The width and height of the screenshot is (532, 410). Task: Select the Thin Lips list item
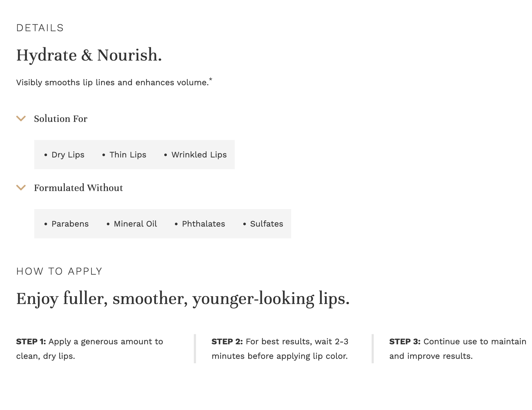click(x=128, y=155)
